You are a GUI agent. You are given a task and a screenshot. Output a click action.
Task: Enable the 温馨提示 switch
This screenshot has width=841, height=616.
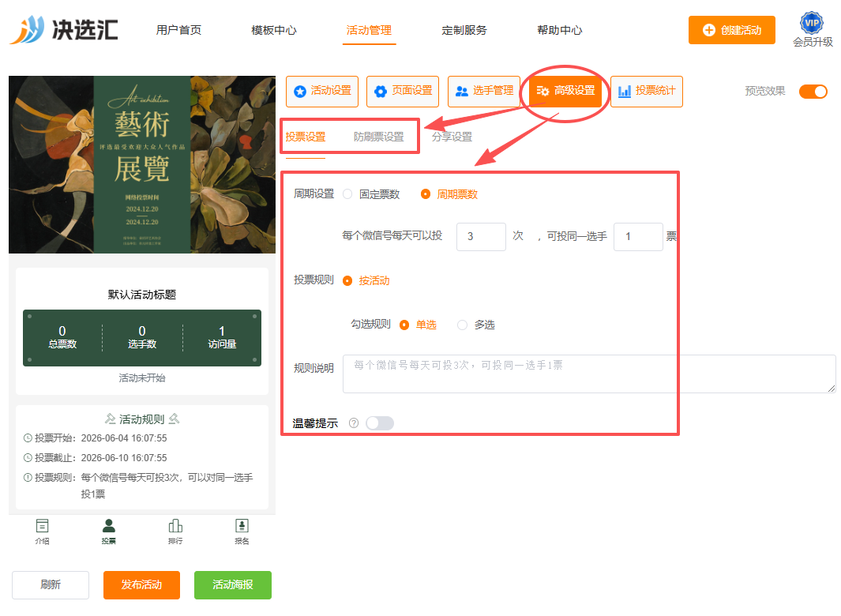pyautogui.click(x=380, y=423)
